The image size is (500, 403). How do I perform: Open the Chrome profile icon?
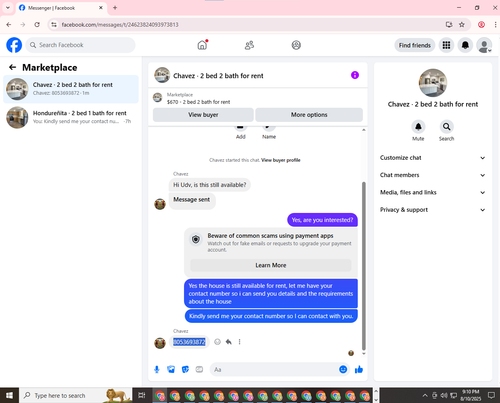(x=481, y=25)
